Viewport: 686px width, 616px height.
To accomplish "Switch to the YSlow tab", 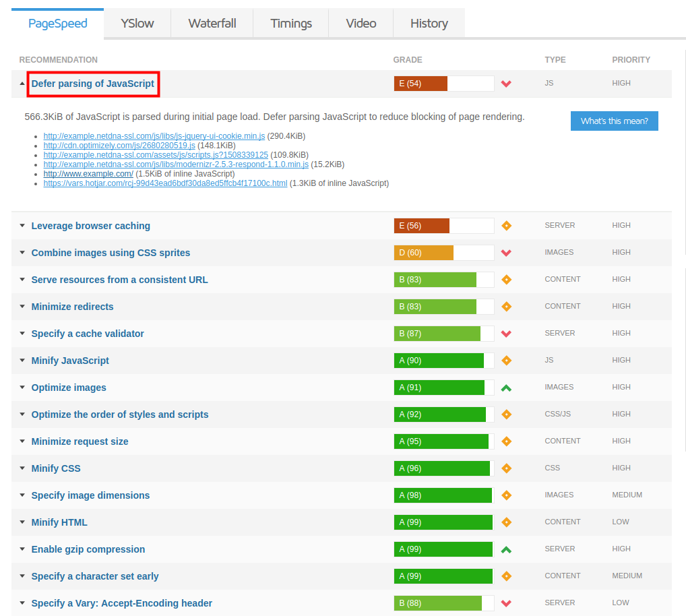I will point(137,24).
